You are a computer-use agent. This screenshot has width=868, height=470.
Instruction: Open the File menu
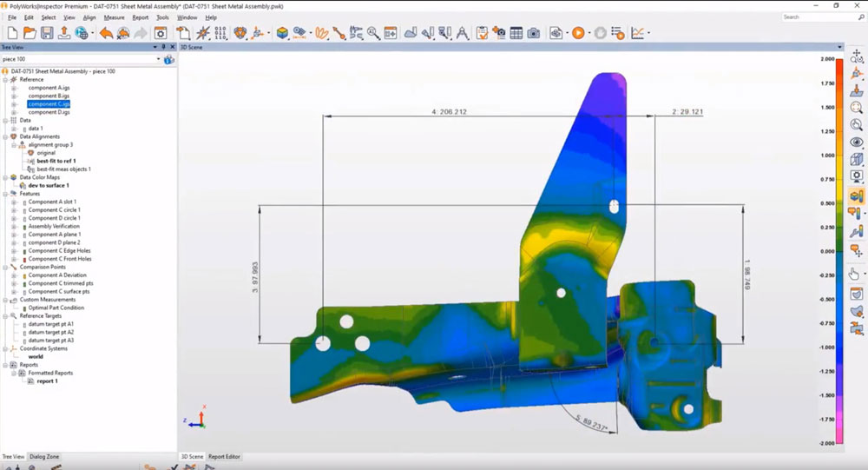pos(12,17)
